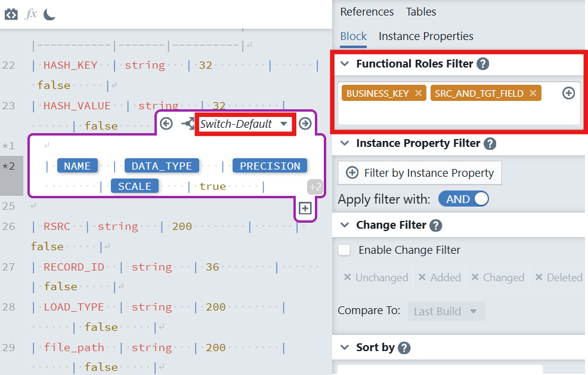Open help icon beside Sort by
Screen dimensions: 588x375
click(404, 348)
